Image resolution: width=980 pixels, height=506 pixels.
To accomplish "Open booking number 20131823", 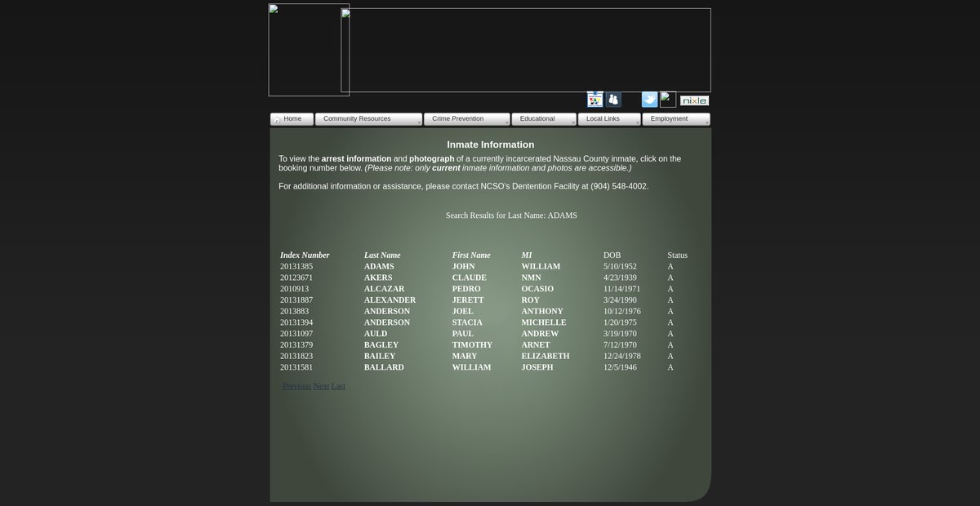I will coord(296,357).
